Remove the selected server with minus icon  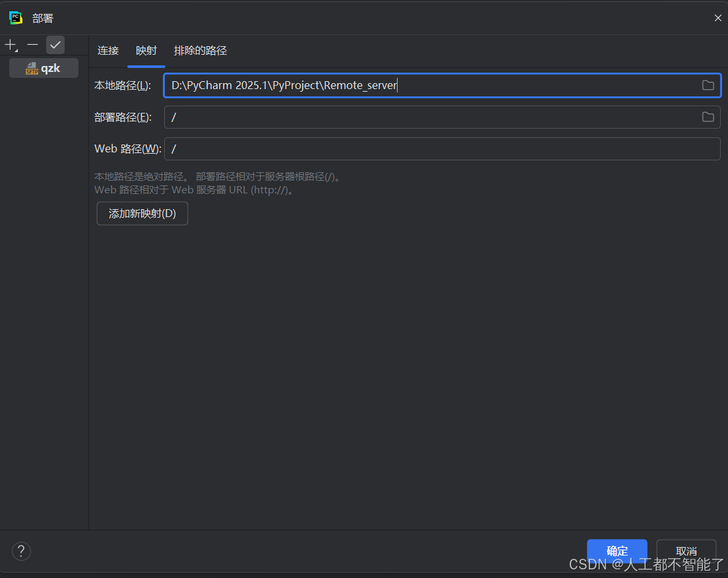pyautogui.click(x=33, y=45)
